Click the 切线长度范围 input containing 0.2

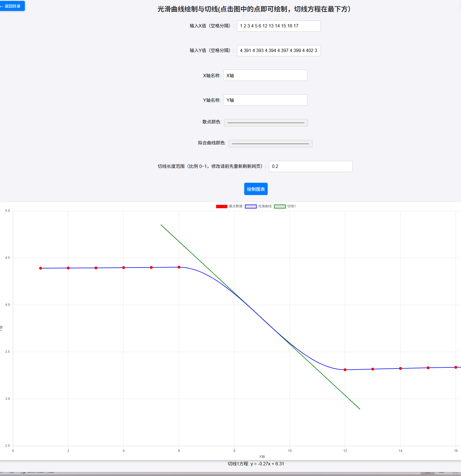(x=311, y=167)
